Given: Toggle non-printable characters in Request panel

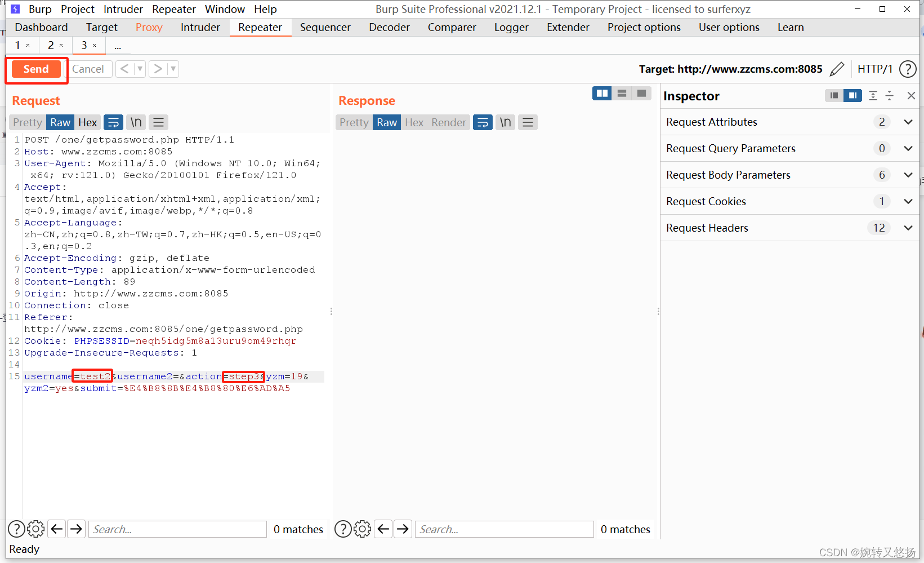Looking at the screenshot, I should tap(136, 122).
